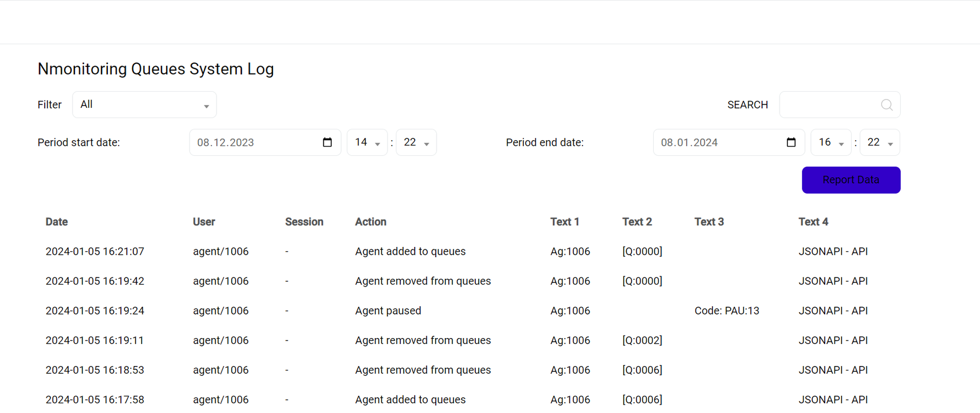Click the [Q:0002] queue cell
Screen dimensions: 980x413
[x=642, y=340]
